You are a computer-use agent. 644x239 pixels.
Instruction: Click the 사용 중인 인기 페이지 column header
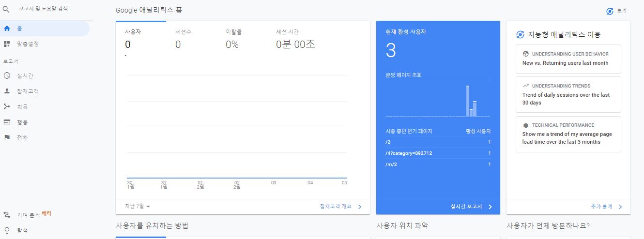(x=409, y=131)
